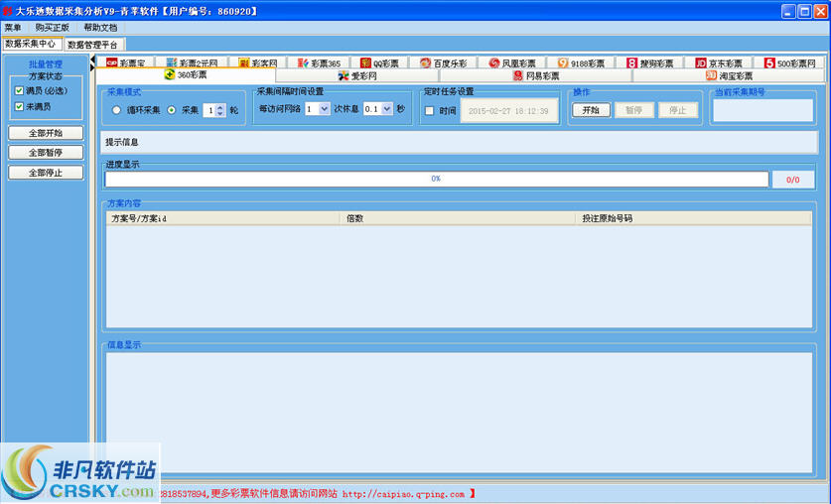
Task: Open the 百度乐彩 site tab
Action: coord(444,63)
